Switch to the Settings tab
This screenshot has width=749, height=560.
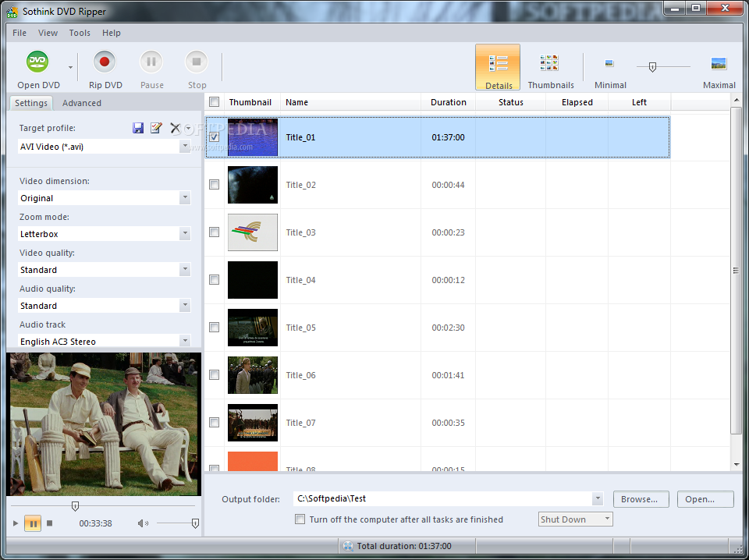click(31, 103)
